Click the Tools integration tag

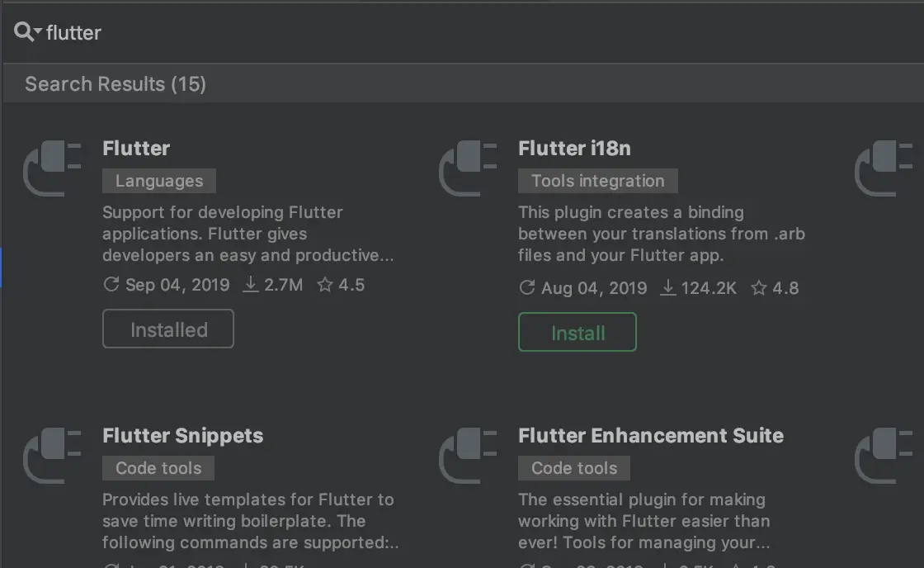(x=597, y=181)
